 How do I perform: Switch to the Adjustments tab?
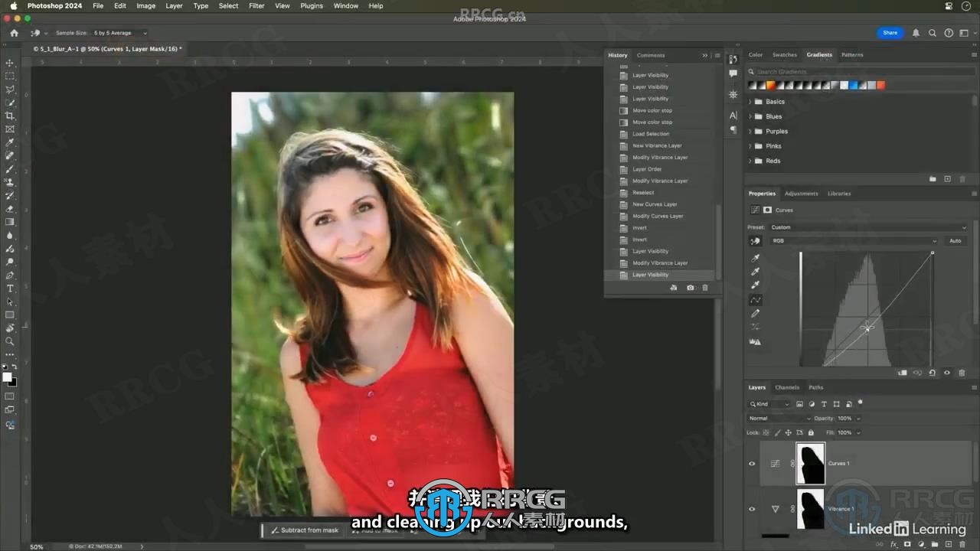coord(802,194)
